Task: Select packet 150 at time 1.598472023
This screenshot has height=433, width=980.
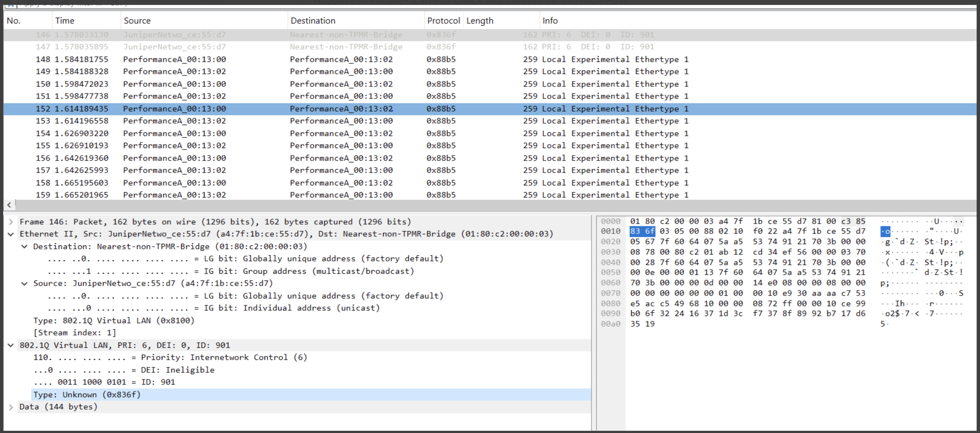Action: coord(490,84)
